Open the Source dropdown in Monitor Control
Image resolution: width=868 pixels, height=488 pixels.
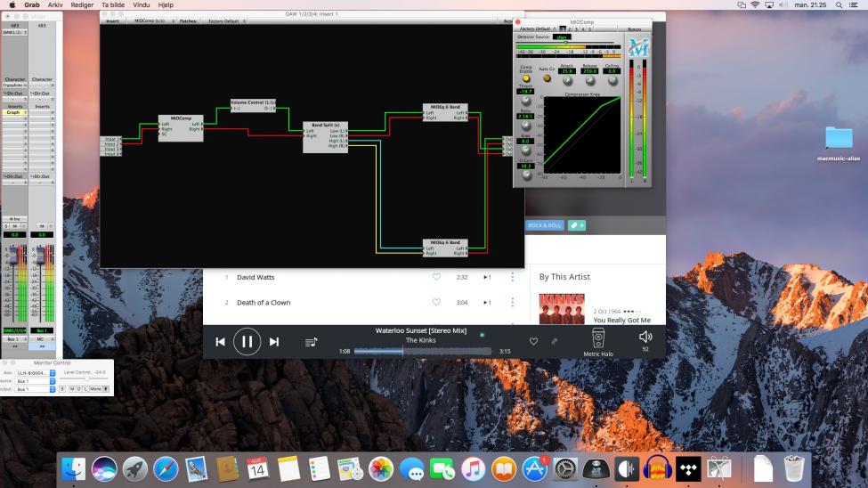pyautogui.click(x=36, y=381)
